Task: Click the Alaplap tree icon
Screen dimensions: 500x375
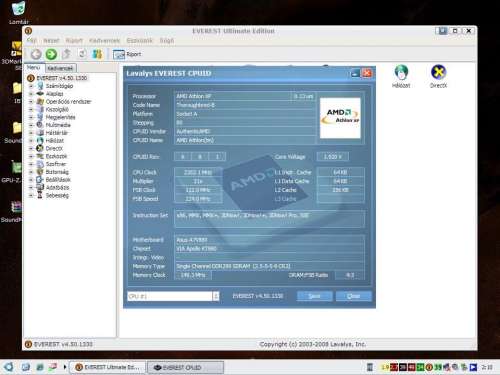Action: click(40, 94)
